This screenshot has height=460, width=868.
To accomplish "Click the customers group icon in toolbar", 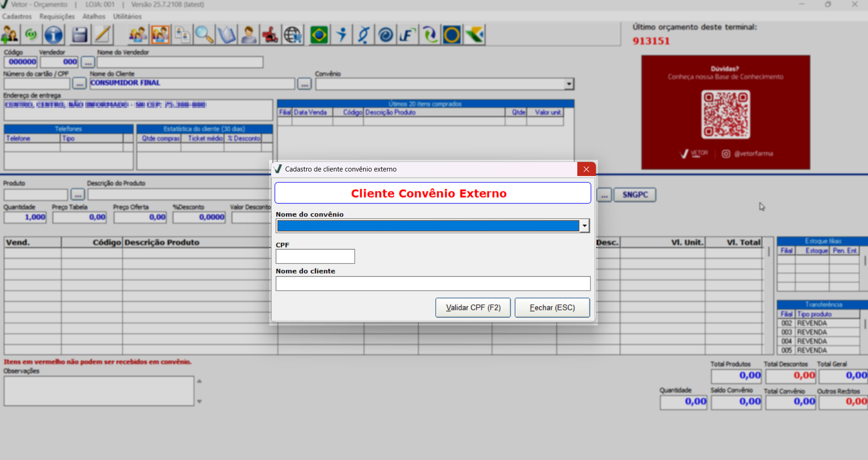I will click(x=137, y=35).
